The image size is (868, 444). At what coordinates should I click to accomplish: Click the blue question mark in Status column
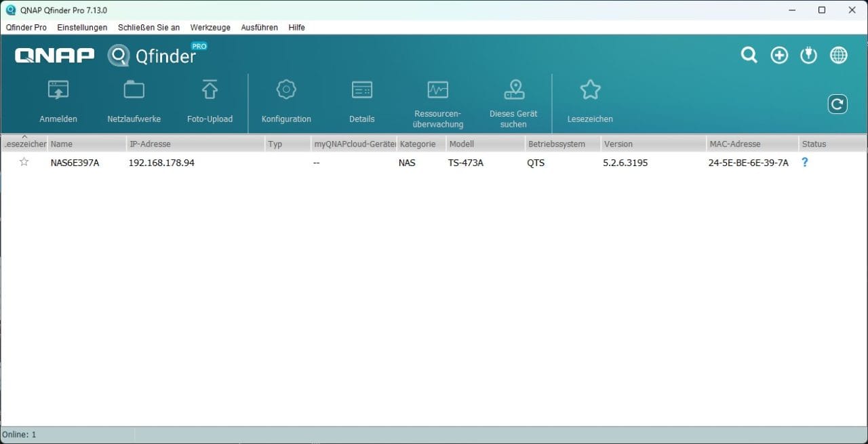point(804,162)
